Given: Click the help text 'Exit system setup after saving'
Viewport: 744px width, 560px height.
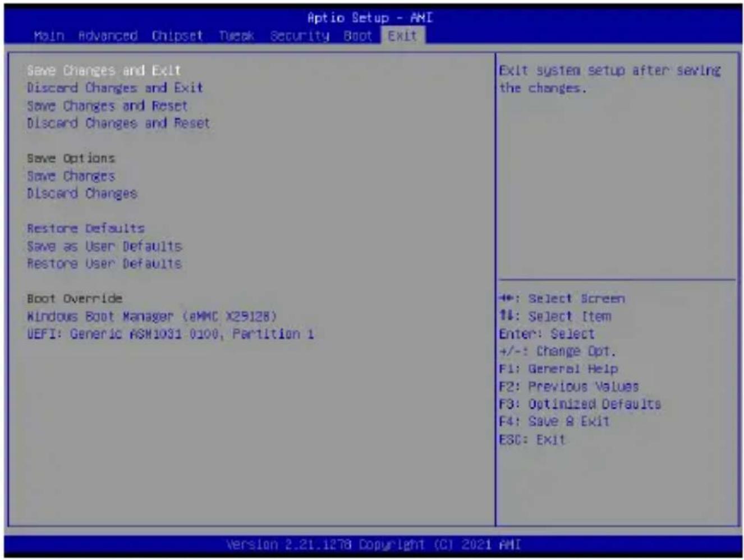Looking at the screenshot, I should [610, 71].
